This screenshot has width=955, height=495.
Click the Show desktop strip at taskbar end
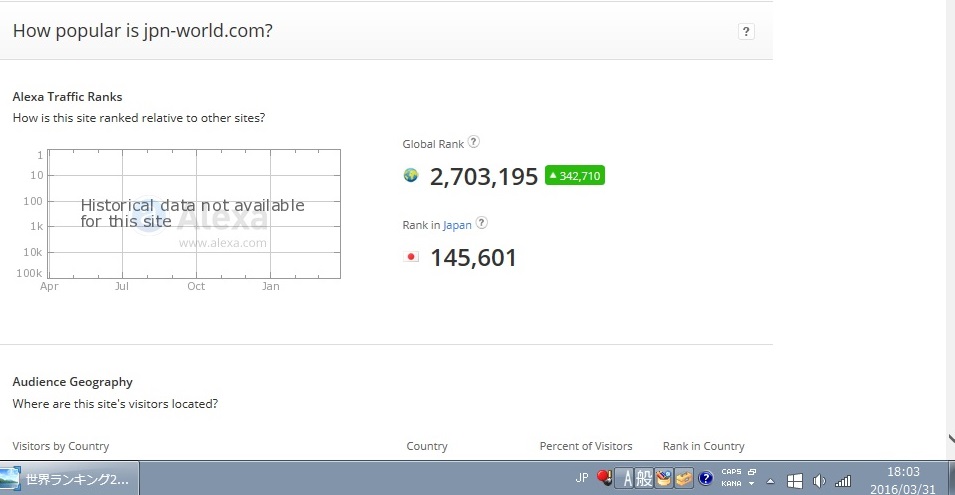click(x=951, y=479)
